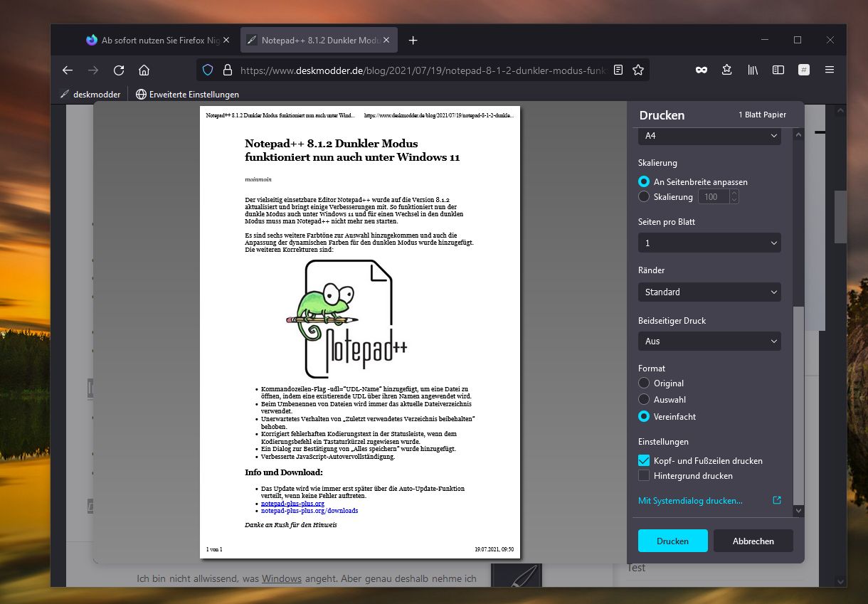Click the "1 Blatt Papier" sheet count
868x604 pixels.
(762, 115)
